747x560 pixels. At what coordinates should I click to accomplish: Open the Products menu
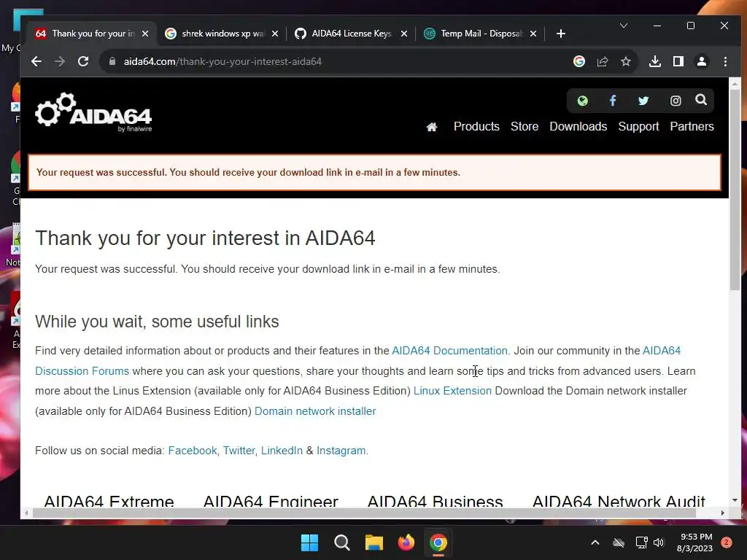476,126
